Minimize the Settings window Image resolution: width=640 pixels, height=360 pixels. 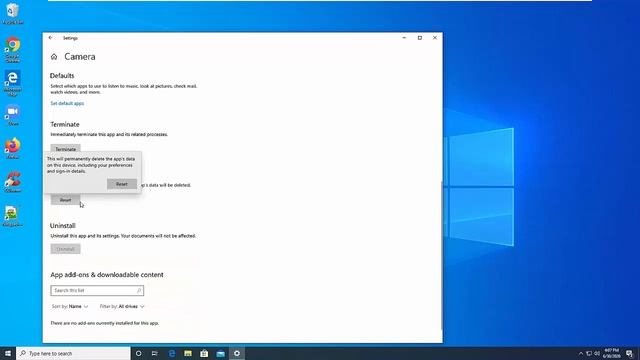point(404,38)
